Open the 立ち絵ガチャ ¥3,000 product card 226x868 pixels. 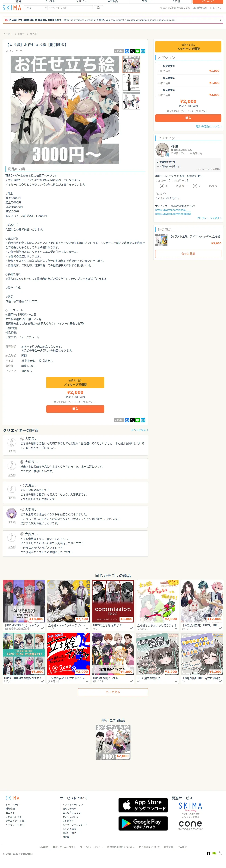68,658
